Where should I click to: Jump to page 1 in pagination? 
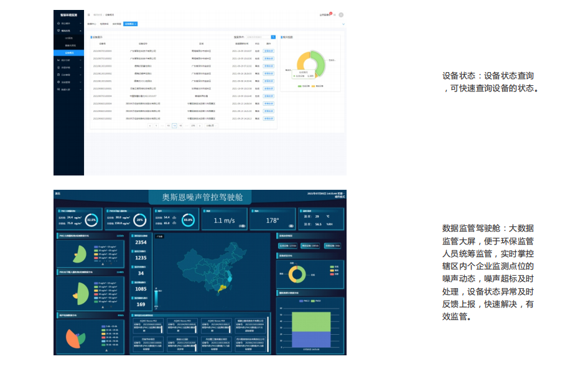click(156, 126)
